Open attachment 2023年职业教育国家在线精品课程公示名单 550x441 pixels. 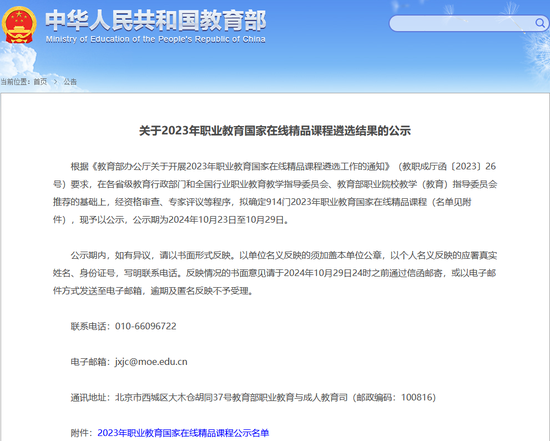click(183, 433)
